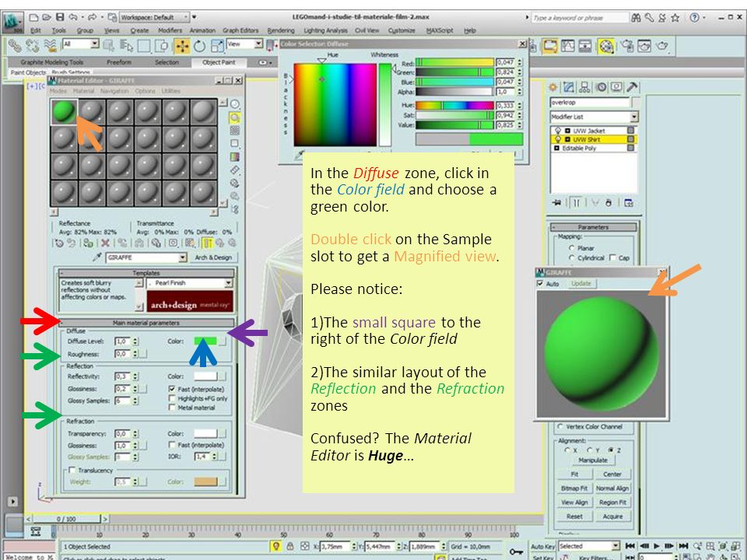Open the Create command panel tab
Image resolution: width=747 pixels, height=560 pixels.
[x=553, y=87]
